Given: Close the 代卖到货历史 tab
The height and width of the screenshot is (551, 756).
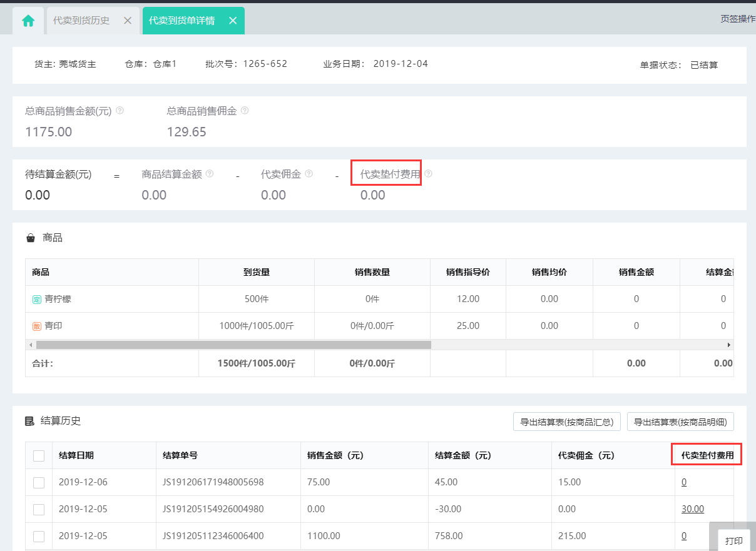Looking at the screenshot, I should point(128,21).
